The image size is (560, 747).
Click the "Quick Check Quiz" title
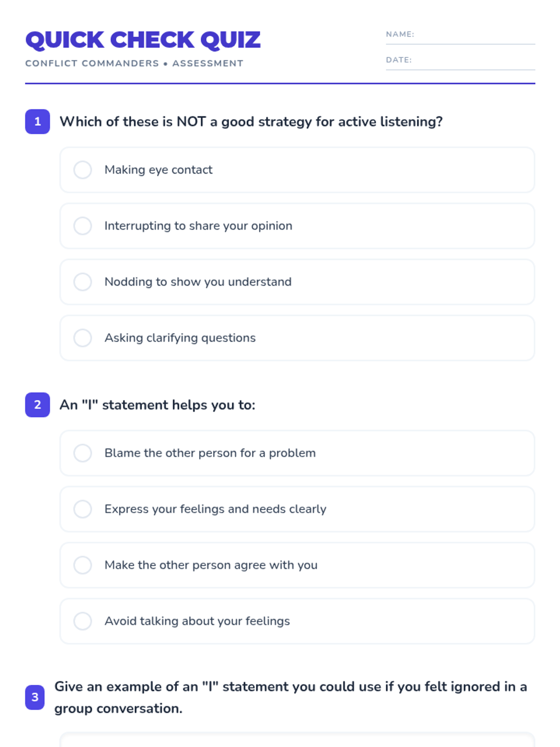coord(143,40)
